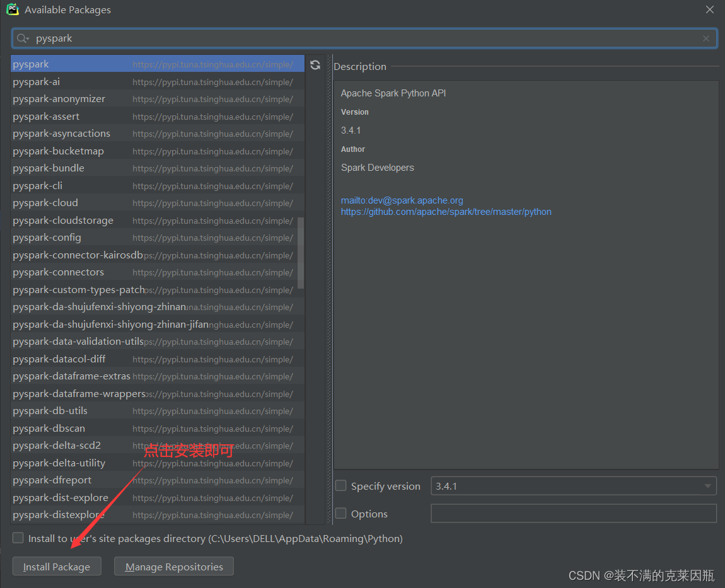Image resolution: width=725 pixels, height=588 pixels.
Task: Click the PyCharm logo in title bar
Action: point(13,9)
